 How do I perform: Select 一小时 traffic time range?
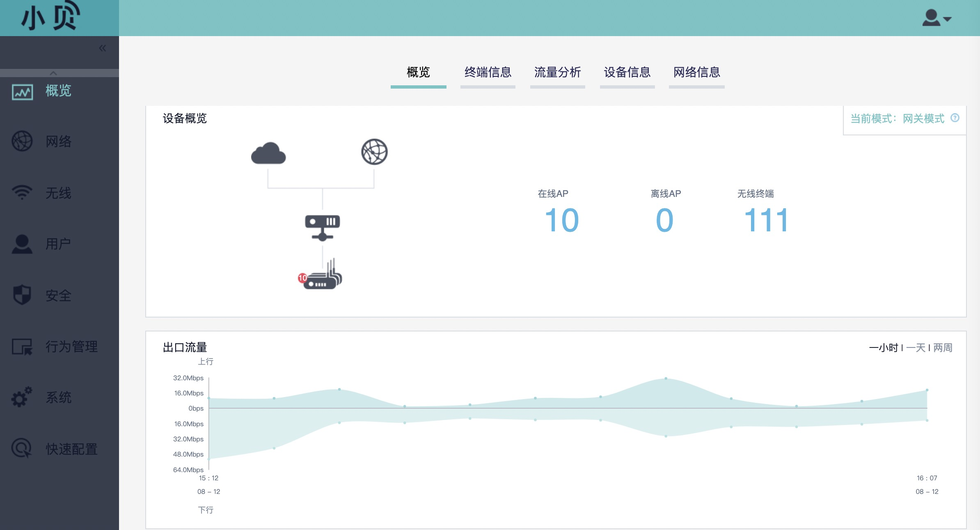click(x=884, y=348)
